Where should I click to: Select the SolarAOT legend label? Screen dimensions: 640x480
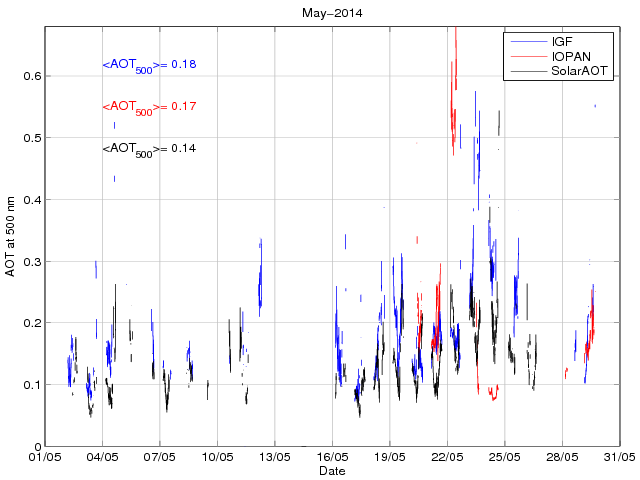coord(580,71)
